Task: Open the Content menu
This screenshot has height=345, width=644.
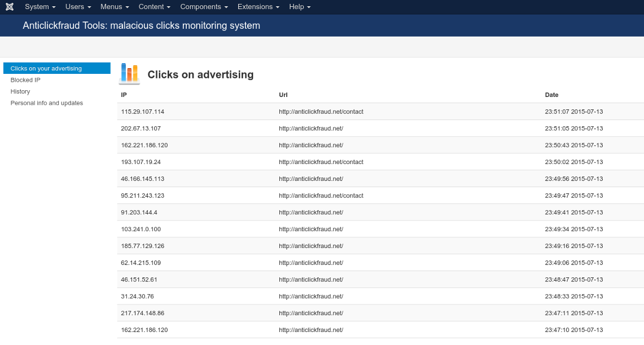Action: (x=155, y=7)
